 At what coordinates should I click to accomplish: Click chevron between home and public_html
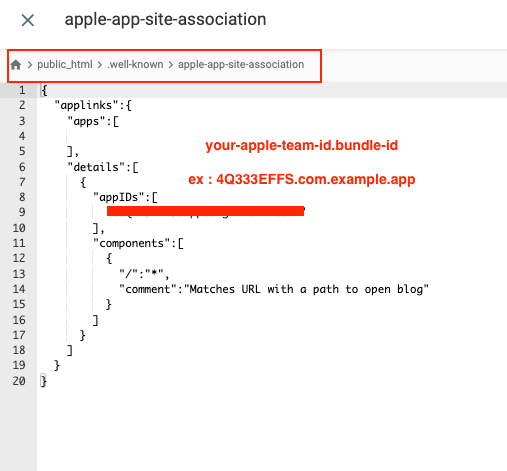(x=30, y=65)
